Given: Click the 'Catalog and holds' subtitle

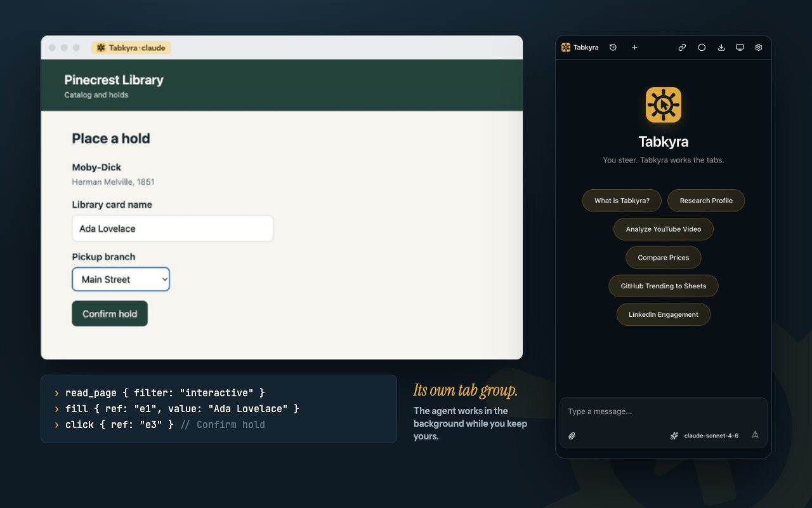Looking at the screenshot, I should [96, 95].
